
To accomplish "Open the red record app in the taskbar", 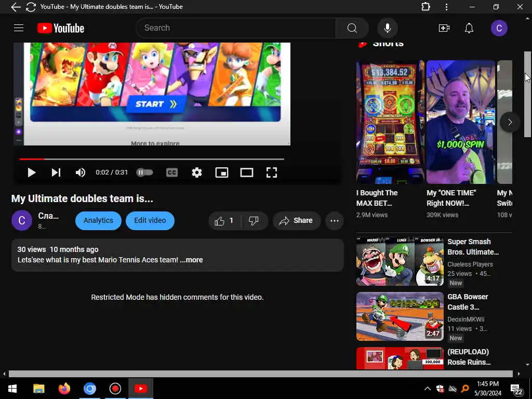I will tap(115, 389).
